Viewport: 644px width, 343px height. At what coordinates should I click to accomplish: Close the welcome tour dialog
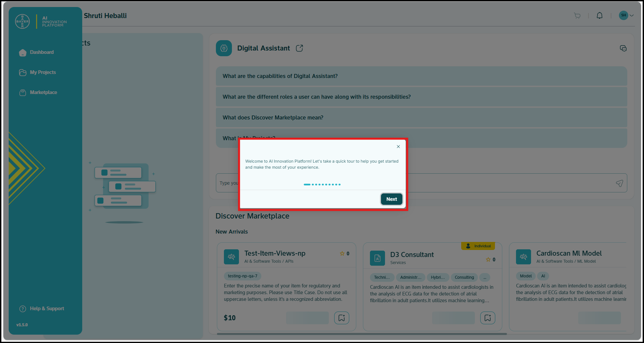tap(398, 147)
